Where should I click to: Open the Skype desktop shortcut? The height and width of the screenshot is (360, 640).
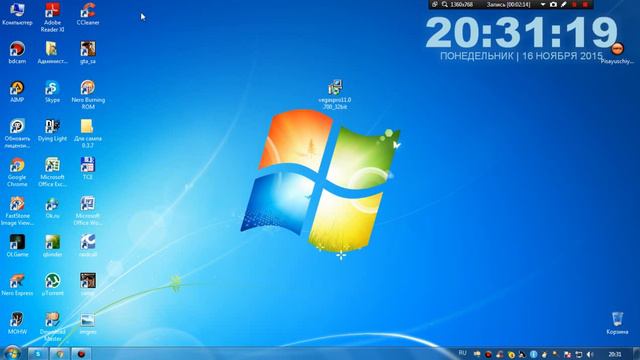52,91
